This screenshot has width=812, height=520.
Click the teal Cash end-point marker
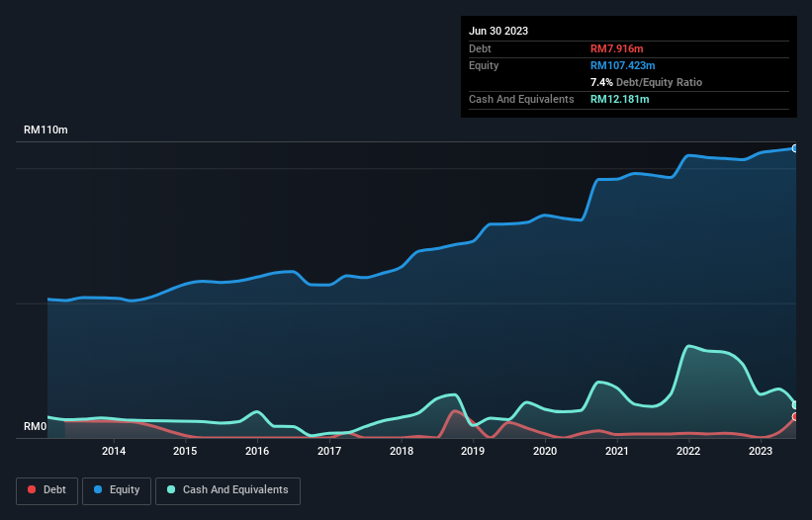pyautogui.click(x=795, y=404)
